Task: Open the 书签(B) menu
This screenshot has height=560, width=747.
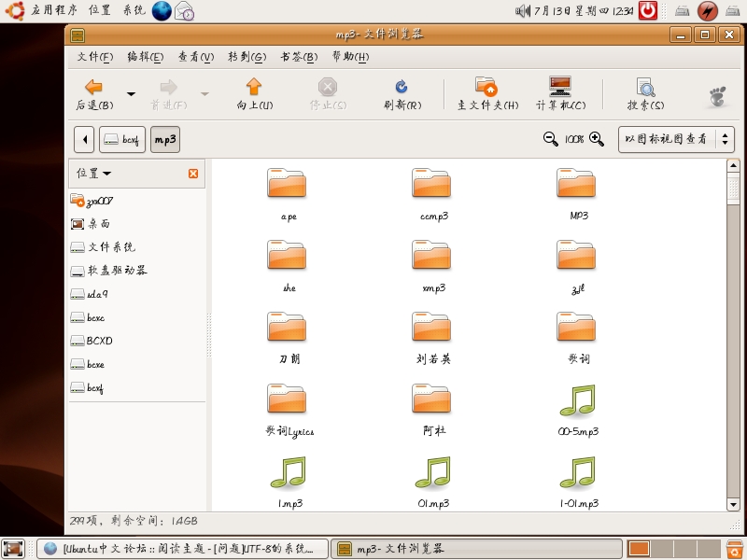Action: point(299,57)
